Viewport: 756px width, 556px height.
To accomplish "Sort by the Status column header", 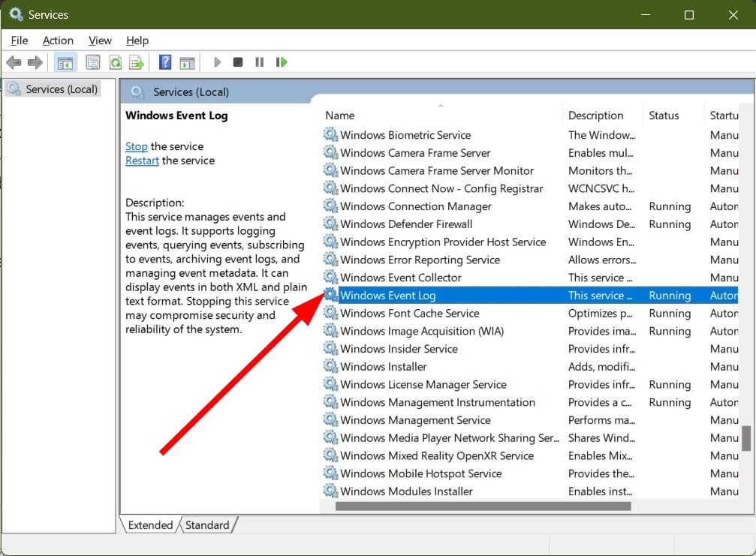I will (x=673, y=115).
